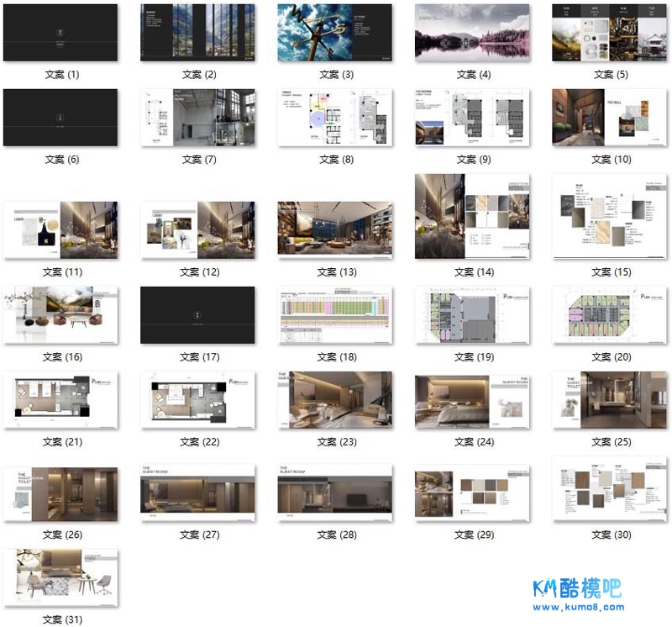
Task: Open thumbnail 文案 (1) dark title slide
Action: point(60,33)
